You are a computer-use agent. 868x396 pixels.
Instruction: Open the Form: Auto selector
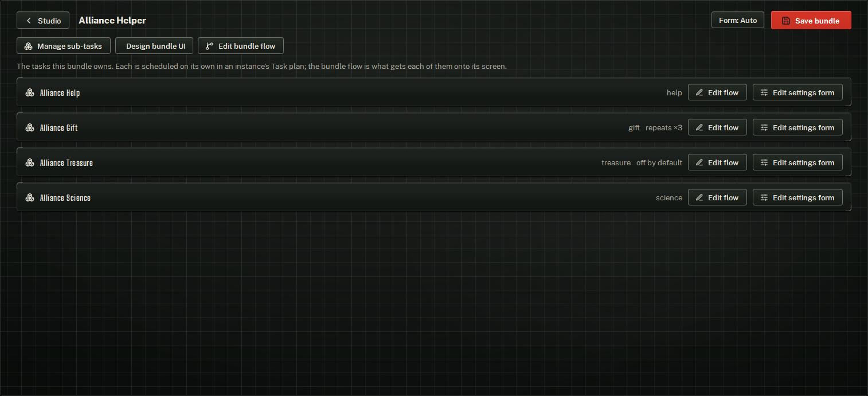tap(738, 20)
